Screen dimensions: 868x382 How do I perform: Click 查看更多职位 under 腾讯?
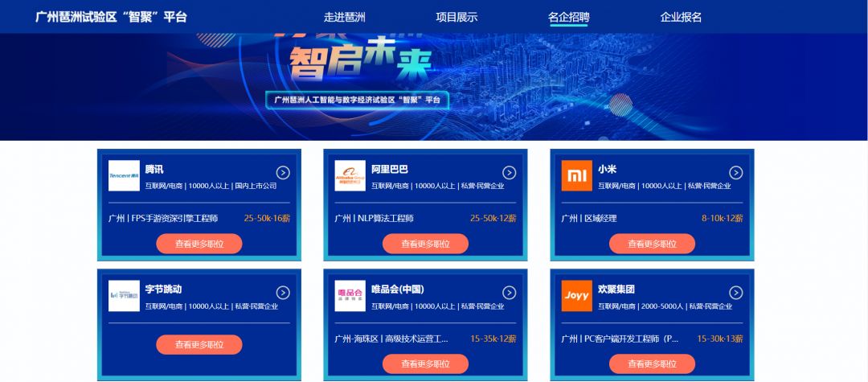pos(199,244)
